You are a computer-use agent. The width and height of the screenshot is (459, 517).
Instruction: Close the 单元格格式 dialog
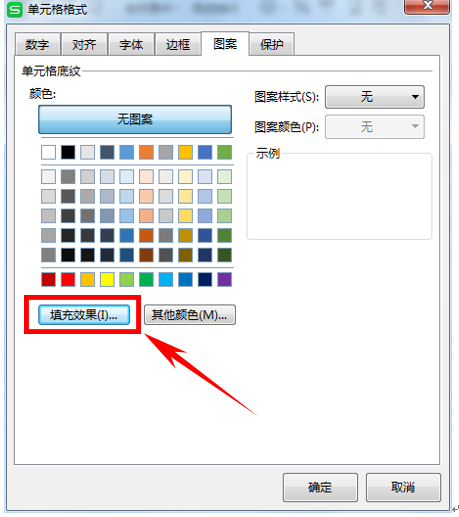427,7
